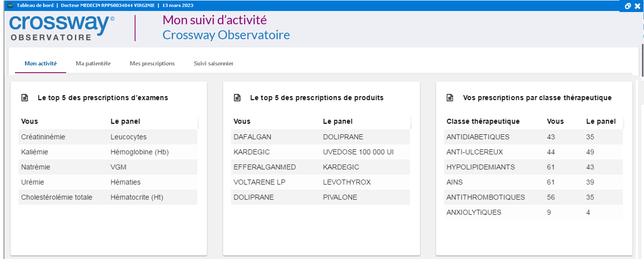Switch to the Ma patientèle tab
The height and width of the screenshot is (259, 644).
tap(93, 64)
